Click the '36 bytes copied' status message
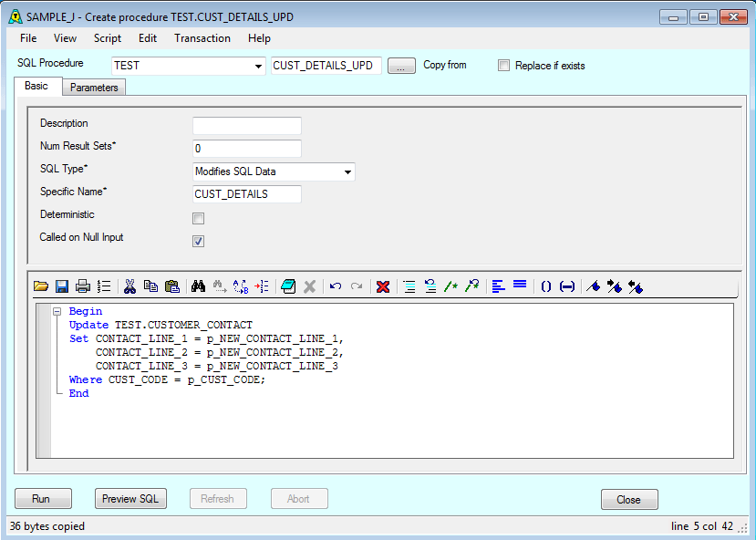The width and height of the screenshot is (756, 540). [x=47, y=526]
